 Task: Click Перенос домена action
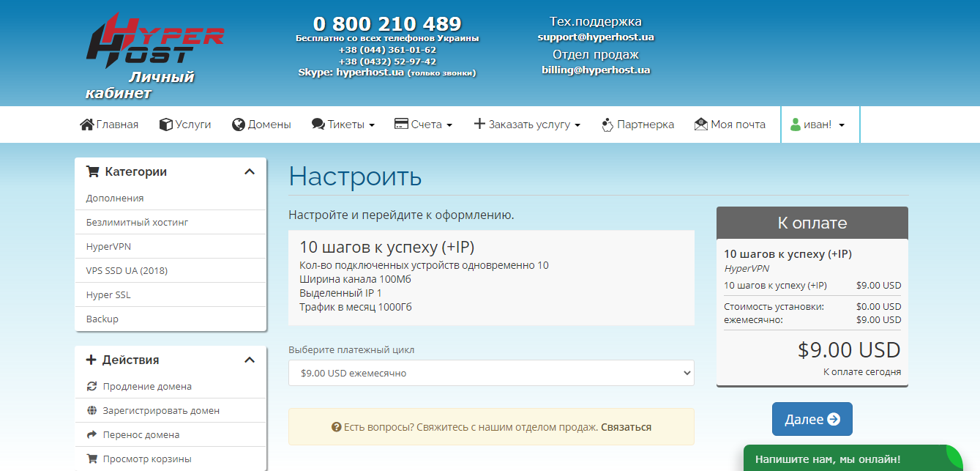tap(171, 434)
